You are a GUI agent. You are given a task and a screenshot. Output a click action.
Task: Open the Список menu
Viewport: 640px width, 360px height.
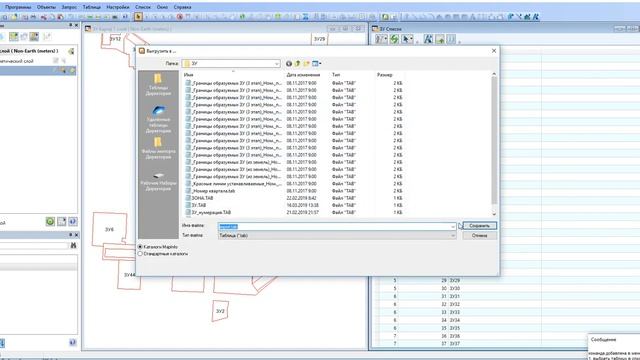[x=143, y=7]
